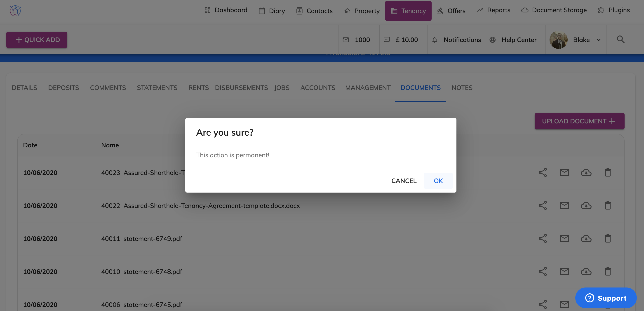
Task: Click the Notifications bell icon
Action: [x=435, y=40]
